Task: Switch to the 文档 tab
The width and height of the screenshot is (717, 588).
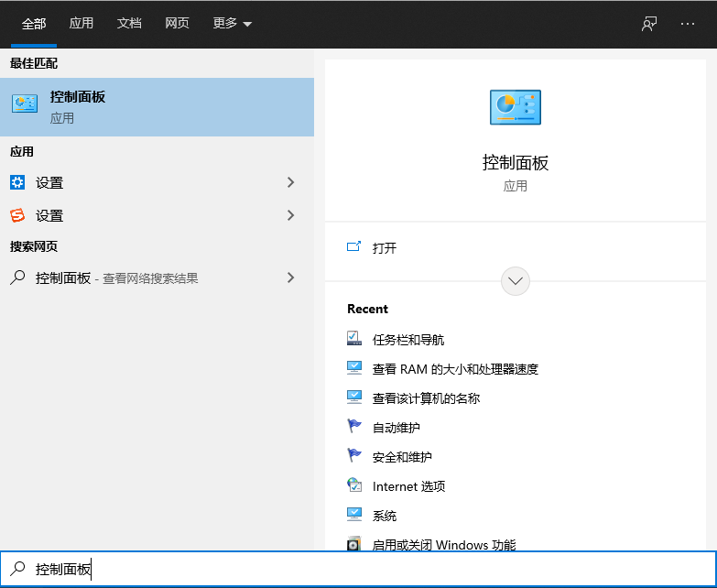Action: click(129, 24)
